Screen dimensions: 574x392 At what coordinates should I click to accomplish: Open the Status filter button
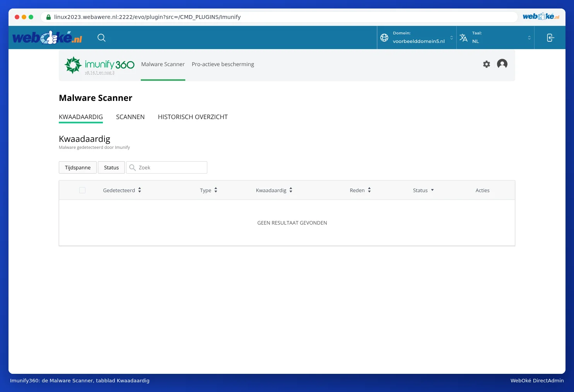111,167
